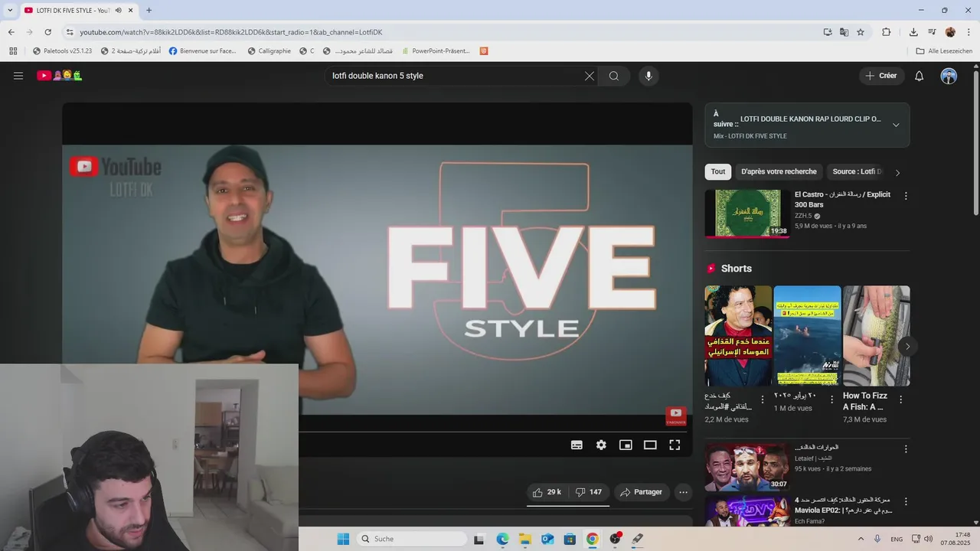Reload the current page
The height and width of the screenshot is (551, 980).
[47, 32]
